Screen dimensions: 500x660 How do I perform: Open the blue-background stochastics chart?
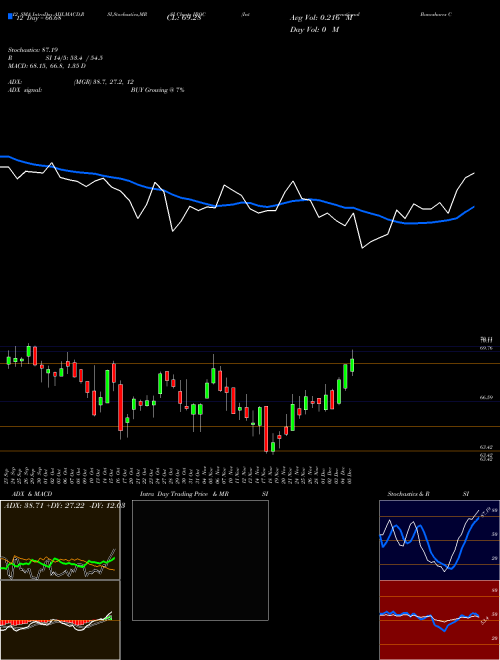point(439,540)
